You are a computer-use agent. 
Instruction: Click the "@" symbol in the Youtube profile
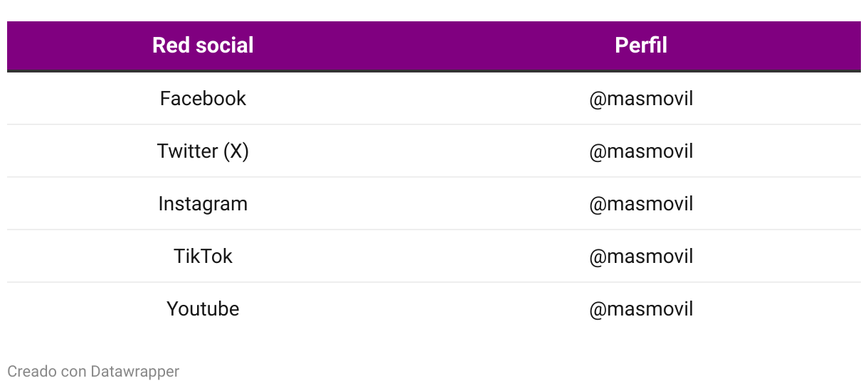tap(596, 310)
